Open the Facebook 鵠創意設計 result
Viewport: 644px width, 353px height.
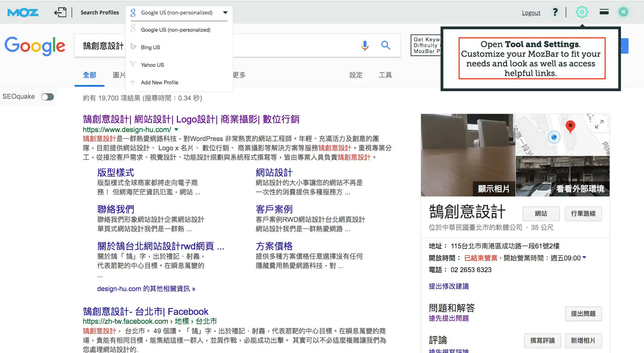click(x=145, y=311)
